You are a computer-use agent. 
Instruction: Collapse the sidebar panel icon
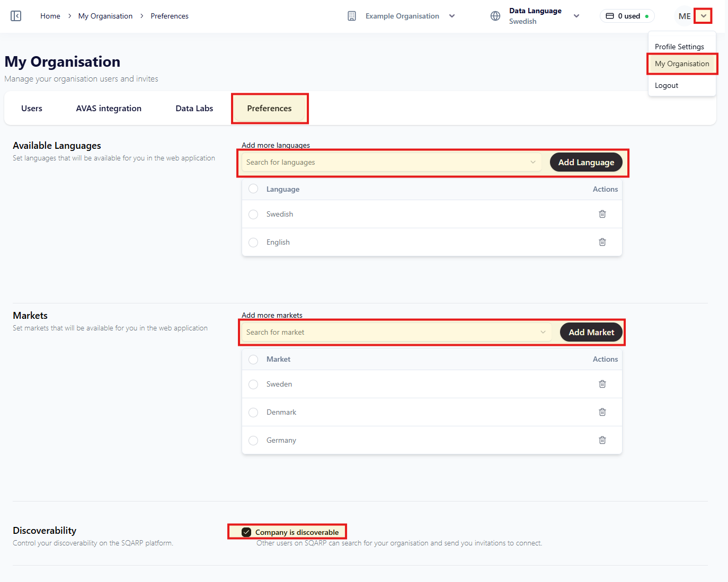16,16
